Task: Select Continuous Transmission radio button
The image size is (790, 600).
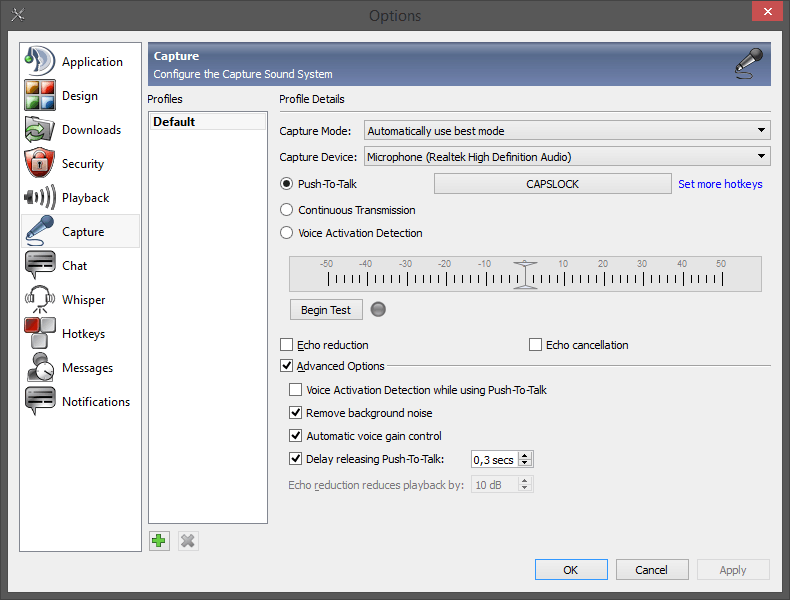Action: (286, 210)
